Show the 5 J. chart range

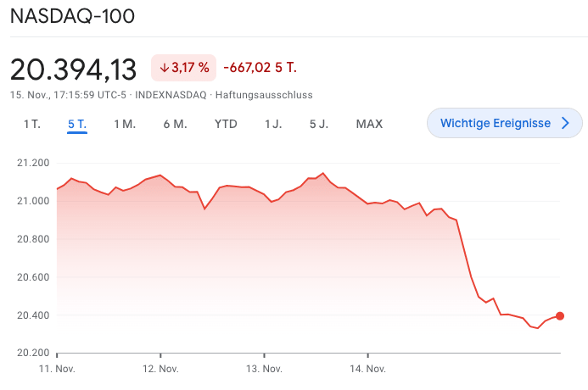[x=319, y=124]
